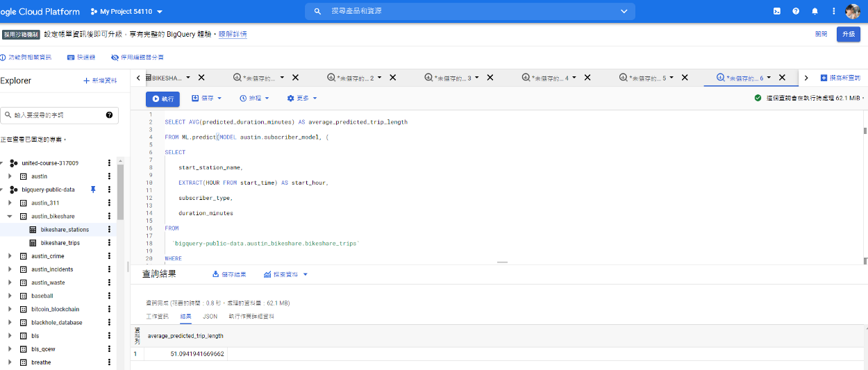Collapse austin_bikeshare dataset
The height and width of the screenshot is (370, 868).
point(10,216)
